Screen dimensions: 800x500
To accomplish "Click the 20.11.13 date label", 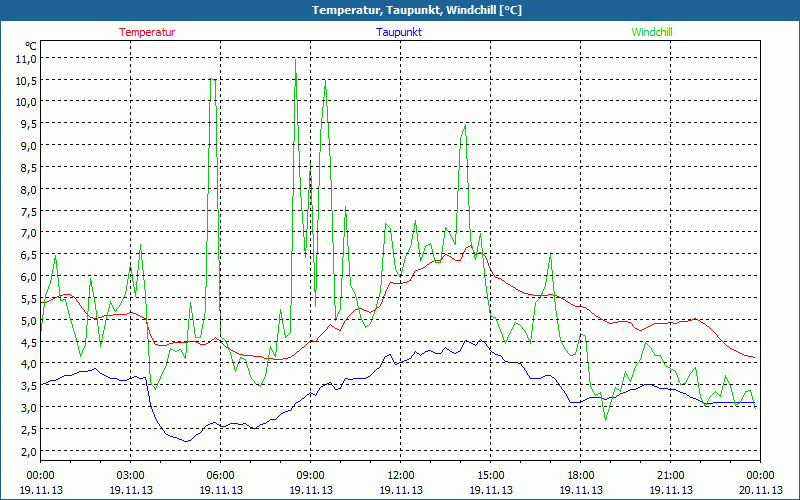I will coord(760,490).
